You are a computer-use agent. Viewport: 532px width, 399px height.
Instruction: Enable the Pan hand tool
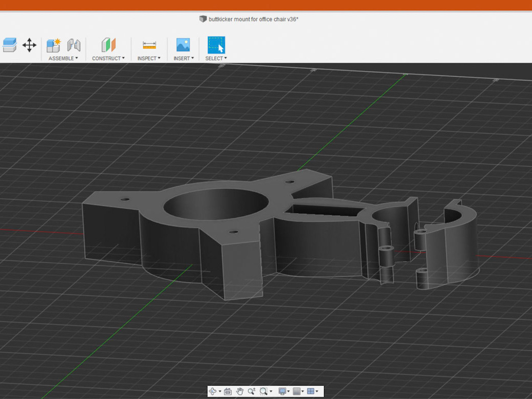(240, 391)
